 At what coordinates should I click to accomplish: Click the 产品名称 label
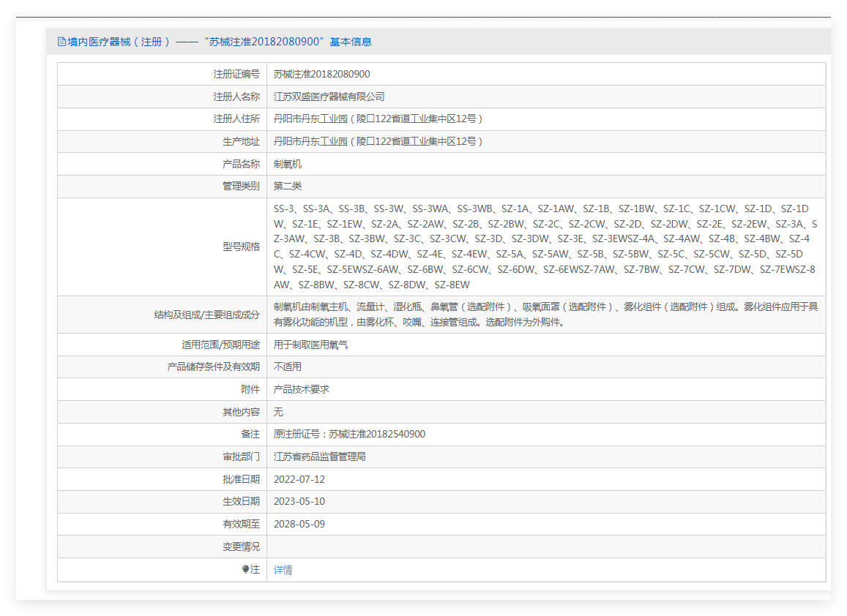point(242,164)
